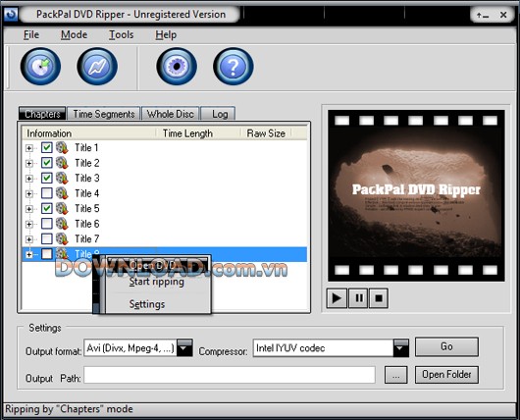
Task: Expand the Title 2 tree node
Action: pyautogui.click(x=29, y=163)
